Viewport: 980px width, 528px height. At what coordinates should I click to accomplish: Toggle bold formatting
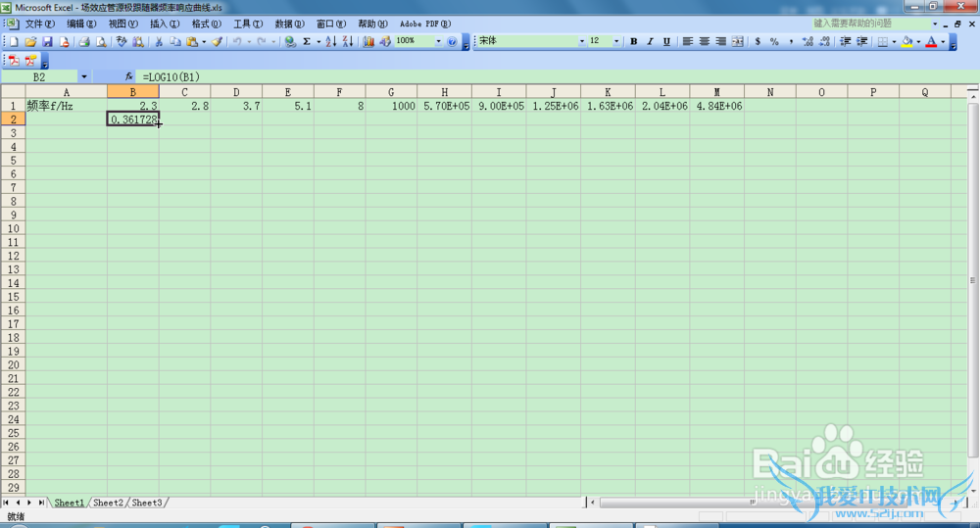pos(634,41)
